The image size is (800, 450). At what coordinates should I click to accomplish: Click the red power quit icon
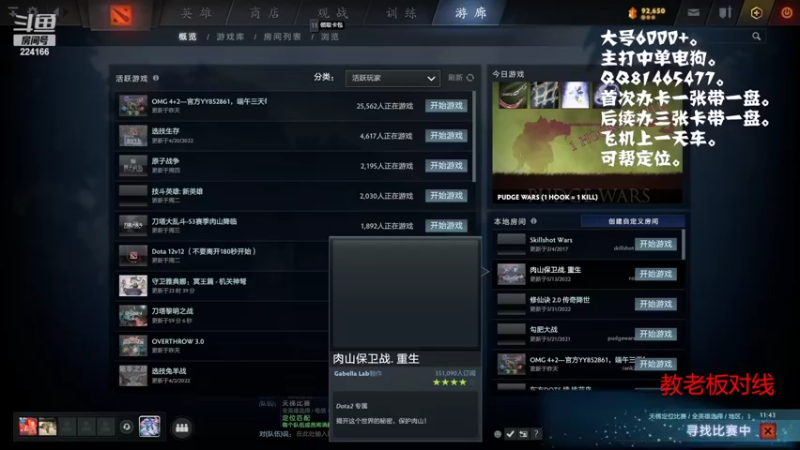click(787, 12)
